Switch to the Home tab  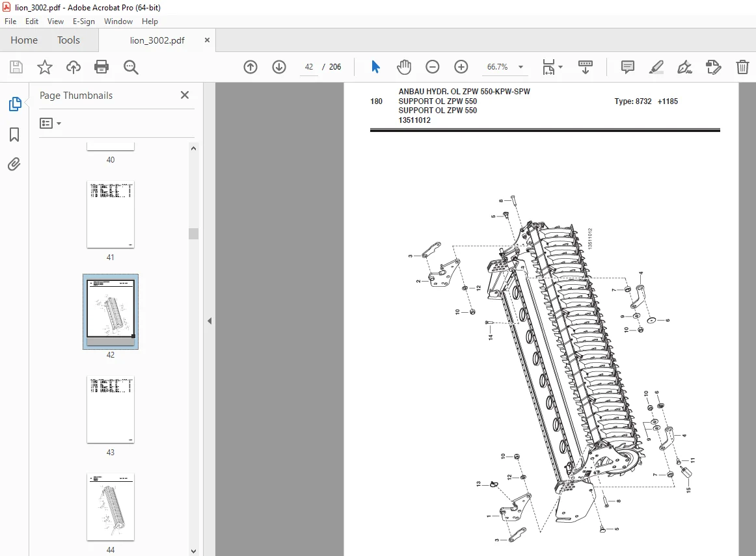(24, 40)
